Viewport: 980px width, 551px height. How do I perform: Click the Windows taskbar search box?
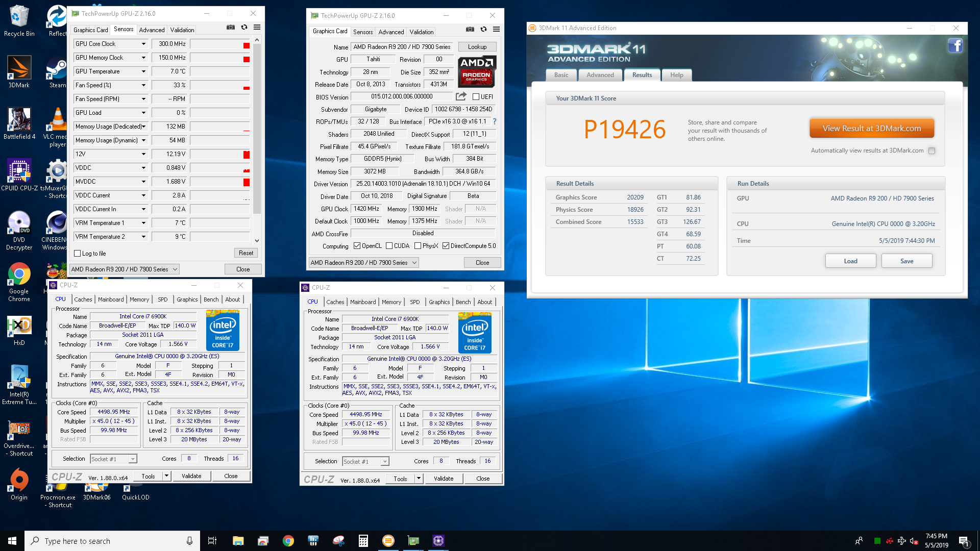pos(112,541)
